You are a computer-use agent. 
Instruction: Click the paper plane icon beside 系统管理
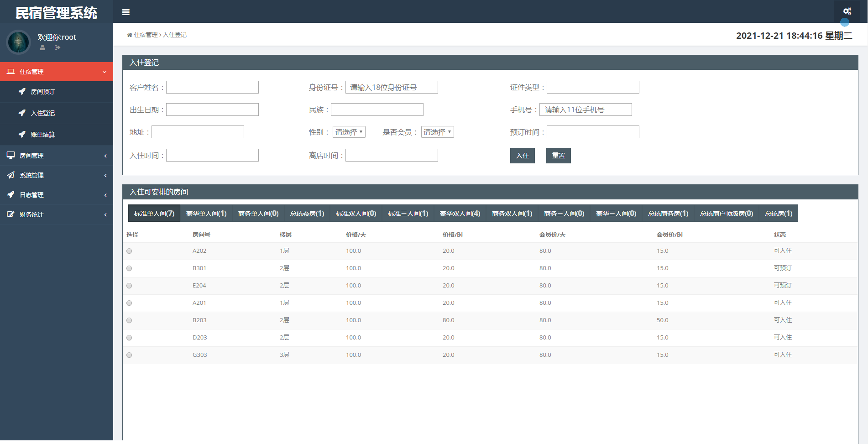(x=10, y=175)
